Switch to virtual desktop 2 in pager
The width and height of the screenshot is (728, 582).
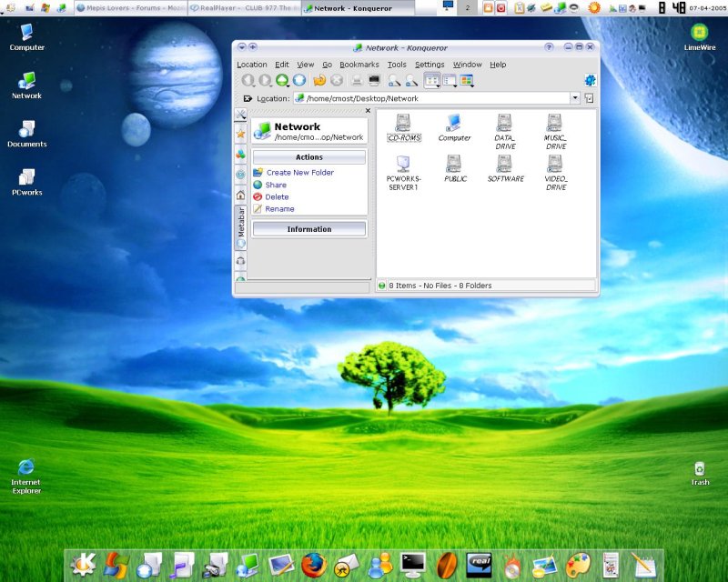467,7
